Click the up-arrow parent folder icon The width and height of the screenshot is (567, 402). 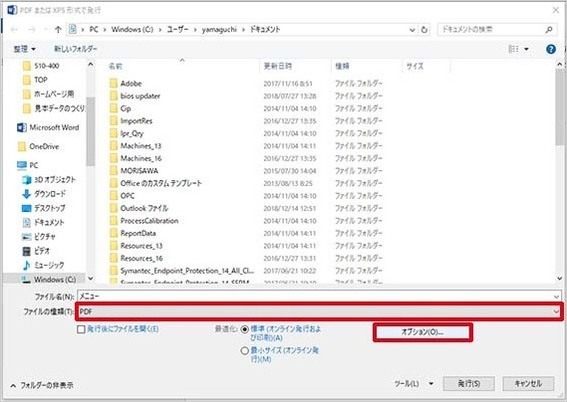pos(58,30)
